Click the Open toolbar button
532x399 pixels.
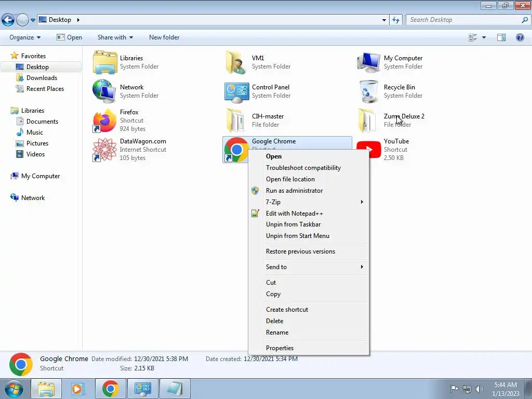pyautogui.click(x=70, y=37)
